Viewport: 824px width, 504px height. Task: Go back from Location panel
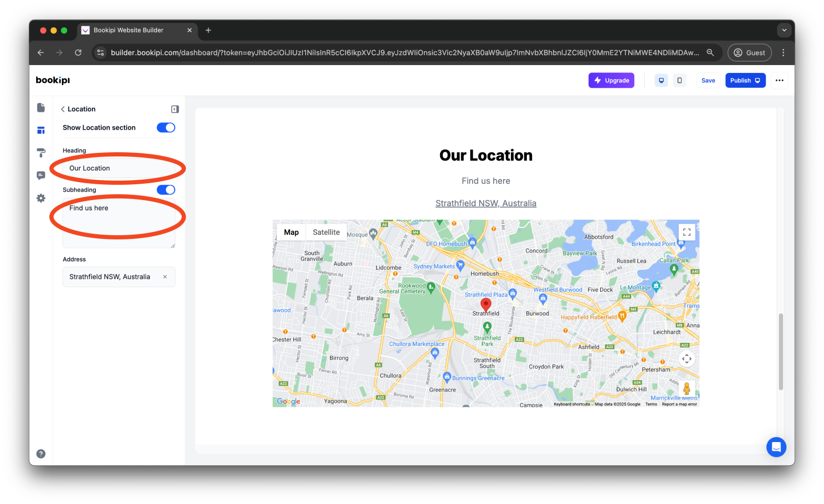click(x=63, y=109)
